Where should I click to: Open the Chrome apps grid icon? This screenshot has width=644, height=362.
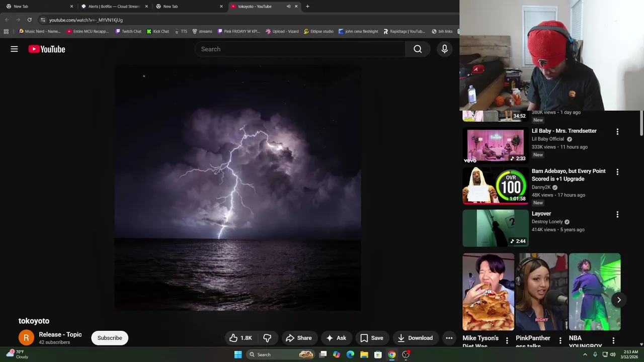[6, 31]
